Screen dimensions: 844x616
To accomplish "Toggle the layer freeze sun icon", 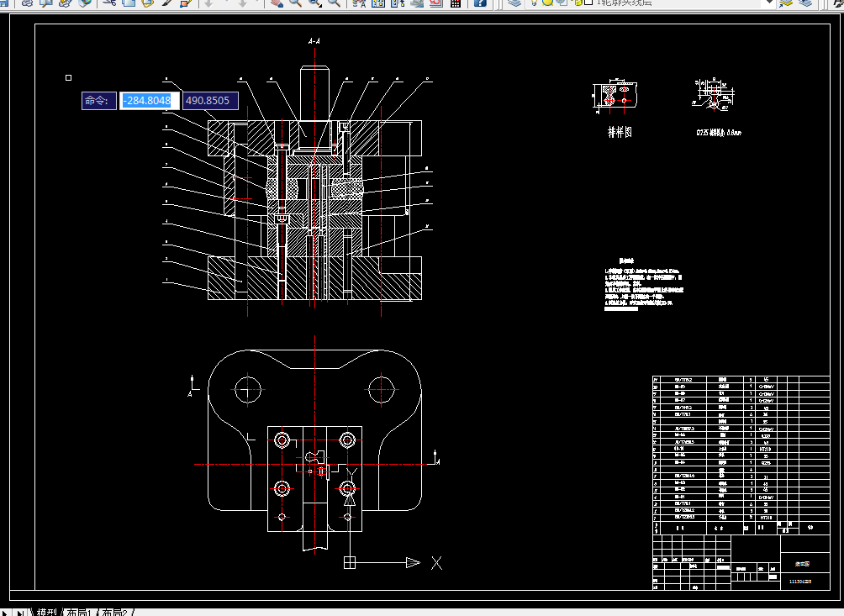I will pos(549,3).
